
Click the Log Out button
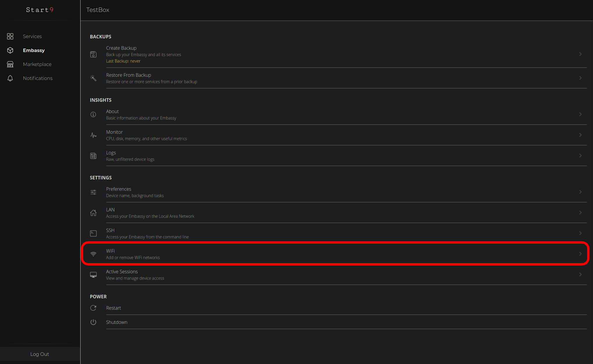point(40,354)
